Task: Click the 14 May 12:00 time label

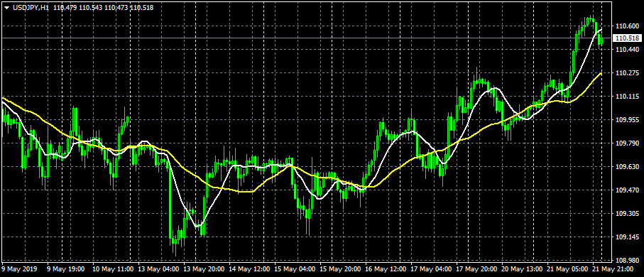Action: (x=249, y=269)
